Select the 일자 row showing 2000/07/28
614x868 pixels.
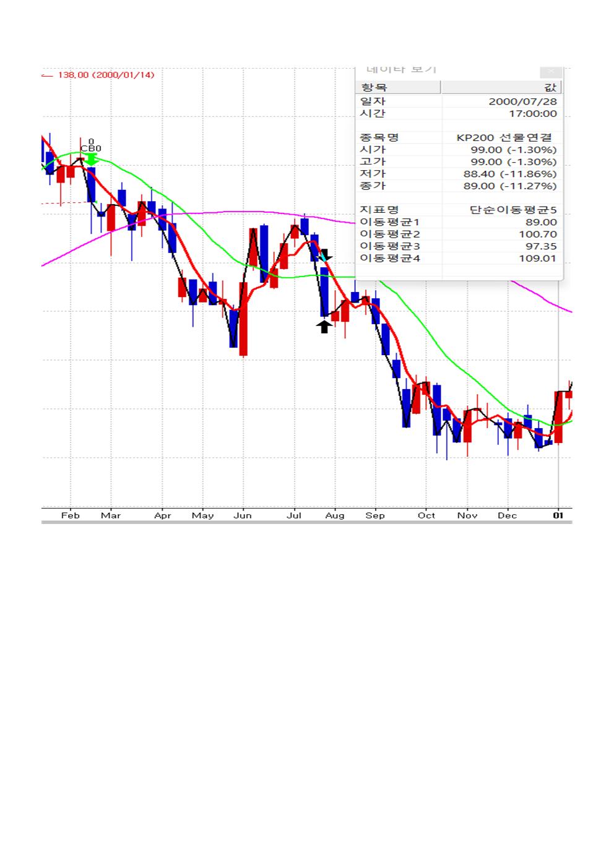coord(459,101)
